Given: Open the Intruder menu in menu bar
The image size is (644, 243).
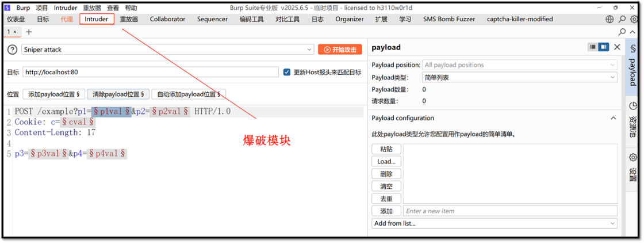Looking at the screenshot, I should pyautogui.click(x=66, y=8).
